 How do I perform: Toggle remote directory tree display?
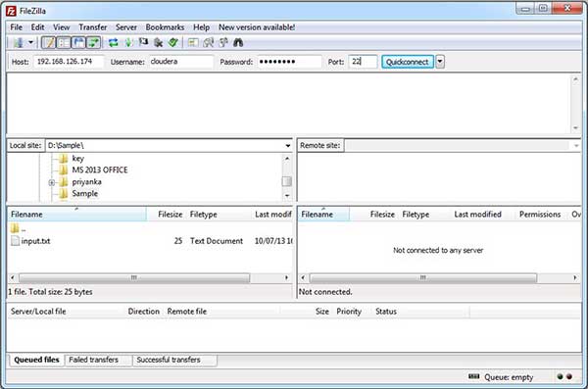click(x=78, y=42)
